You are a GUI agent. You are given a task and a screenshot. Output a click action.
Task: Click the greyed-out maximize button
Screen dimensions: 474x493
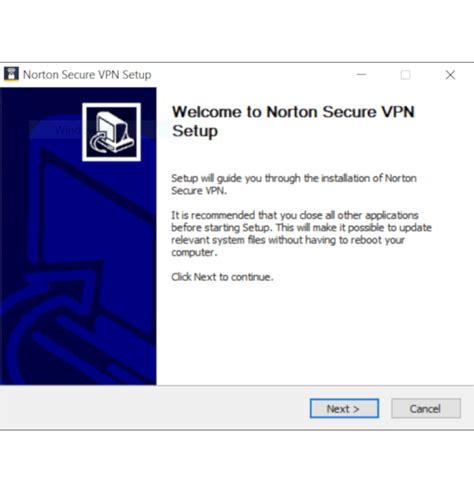(x=405, y=75)
